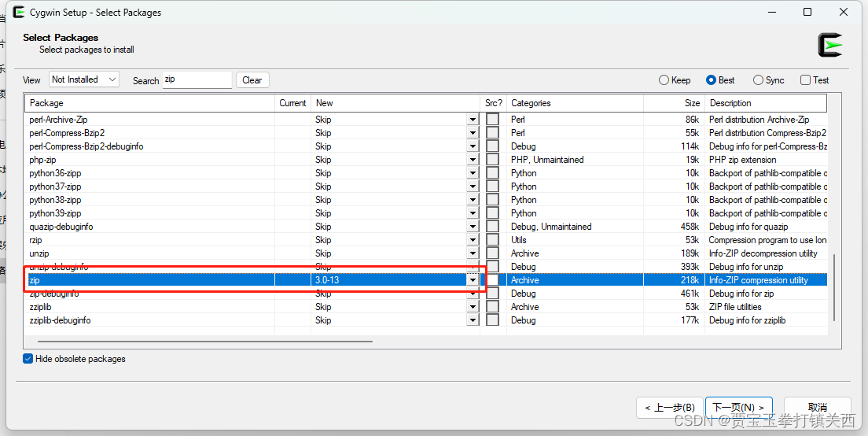Click Skip value in python39-zipp row

click(323, 213)
